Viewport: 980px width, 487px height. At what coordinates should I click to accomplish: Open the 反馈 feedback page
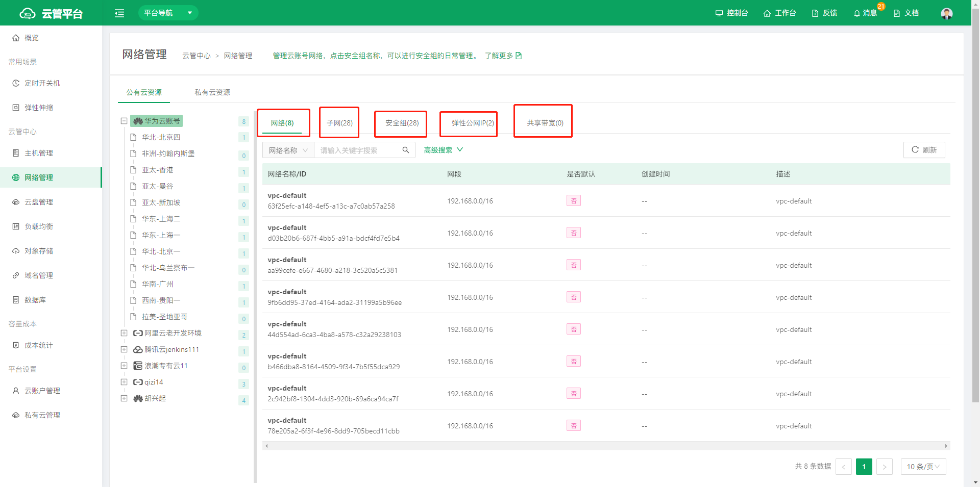(x=824, y=13)
